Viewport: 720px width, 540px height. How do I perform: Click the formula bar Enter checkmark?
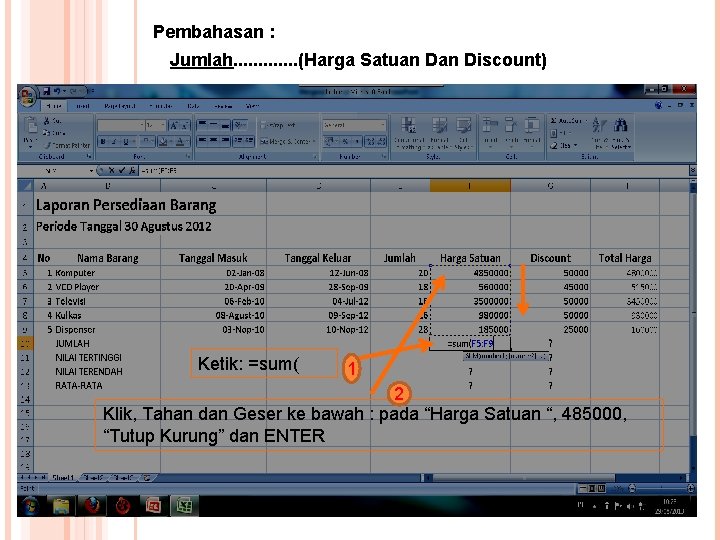click(122, 170)
